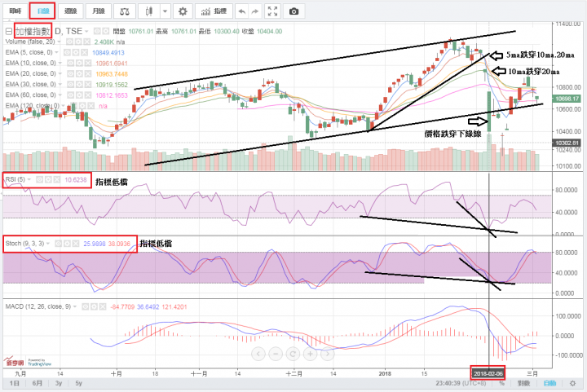Toggle visibility of Volume indicator
The image size is (587, 392).
pos(69,42)
